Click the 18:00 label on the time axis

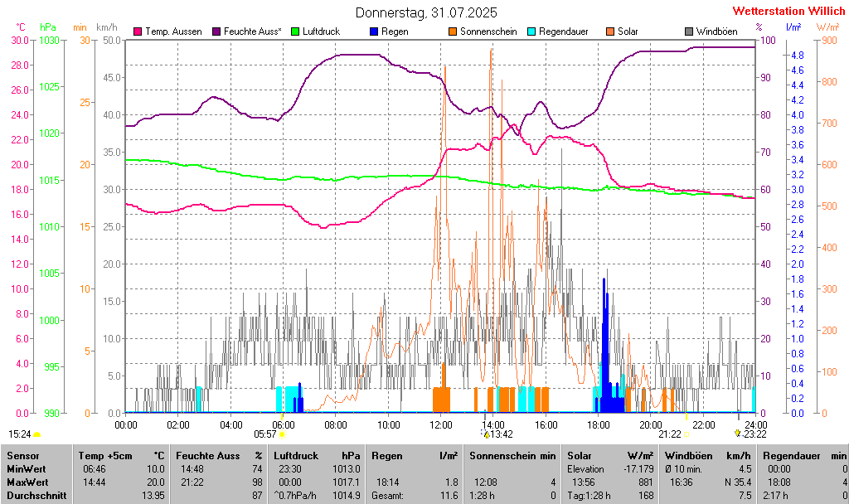coord(598,425)
